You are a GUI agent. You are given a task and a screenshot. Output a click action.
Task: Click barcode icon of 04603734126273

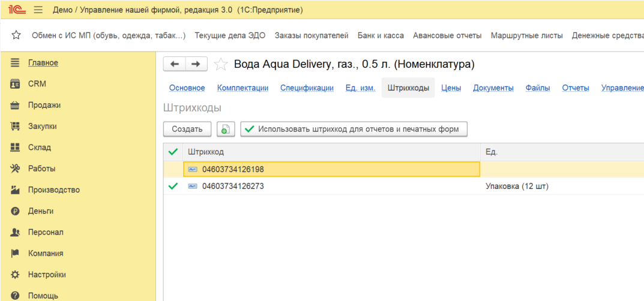click(193, 186)
